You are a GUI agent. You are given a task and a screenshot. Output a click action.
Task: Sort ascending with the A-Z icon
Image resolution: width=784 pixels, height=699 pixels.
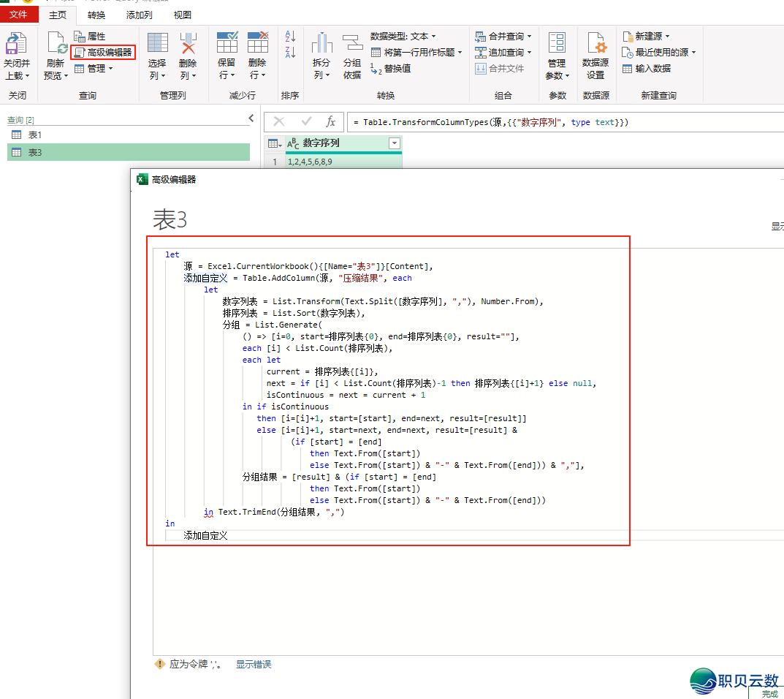tap(290, 36)
